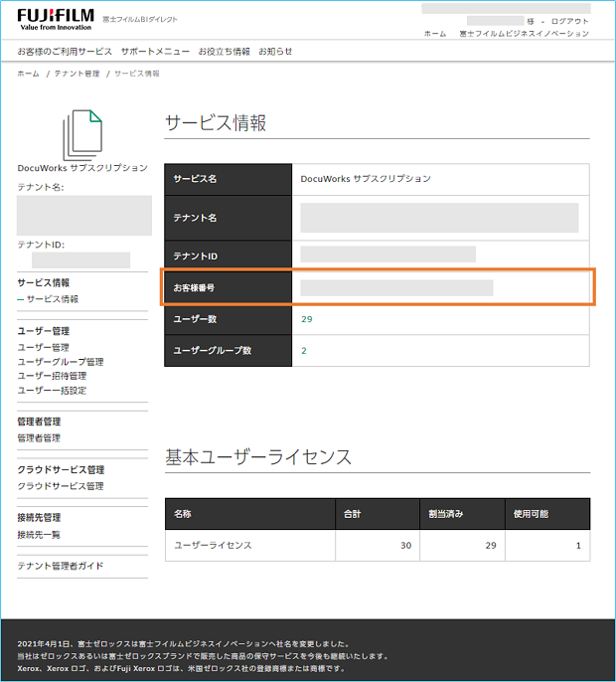Open ユーザー一括設定 sidebar link
The image size is (616, 682).
(x=52, y=391)
